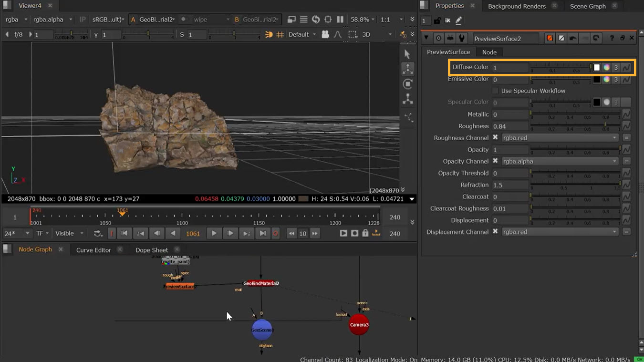Click the viewer refresh icon
Viewport: 644px width, 362px height.
click(316, 20)
